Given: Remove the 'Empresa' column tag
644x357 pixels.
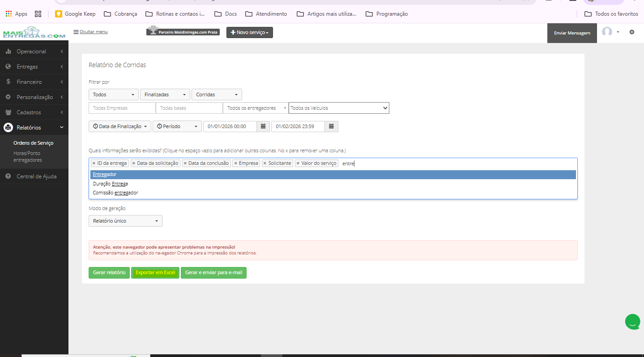Looking at the screenshot, I should coord(235,163).
